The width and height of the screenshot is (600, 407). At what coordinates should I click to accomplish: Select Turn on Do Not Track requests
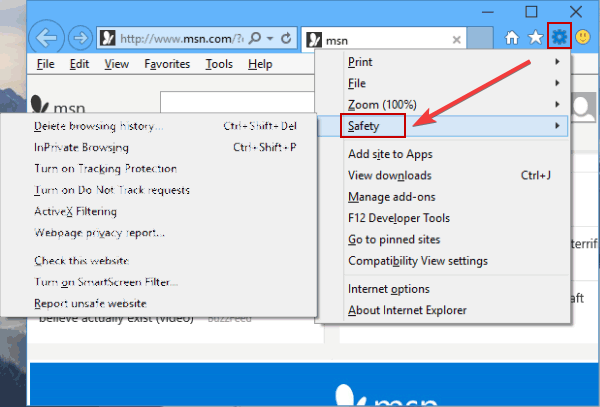159,190
